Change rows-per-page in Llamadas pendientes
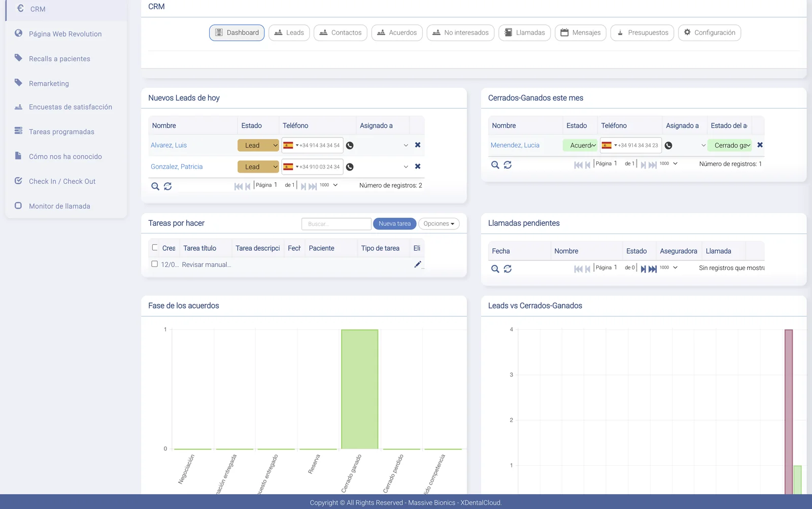The image size is (812, 509). [668, 268]
